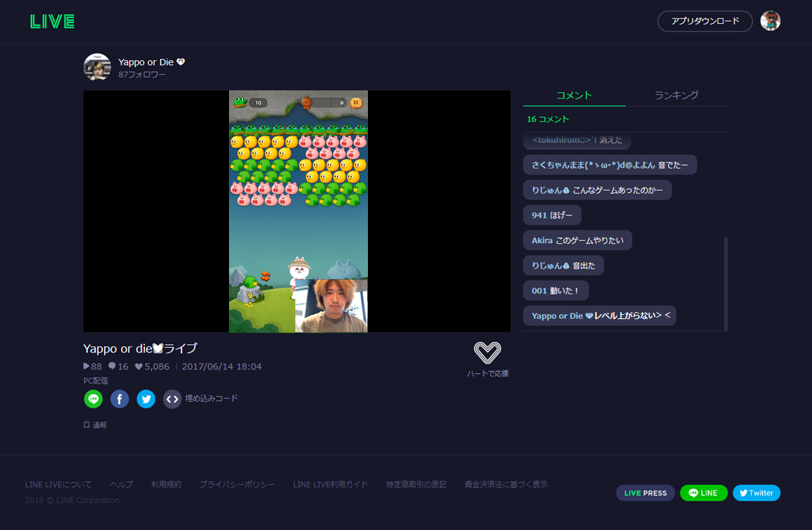Share stream on Facebook icon
812x530 pixels.
click(119, 399)
